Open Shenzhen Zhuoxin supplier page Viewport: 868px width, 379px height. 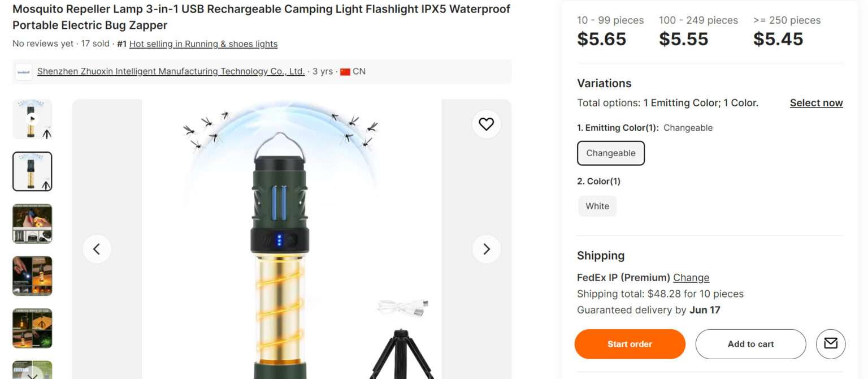pyautogui.click(x=170, y=71)
